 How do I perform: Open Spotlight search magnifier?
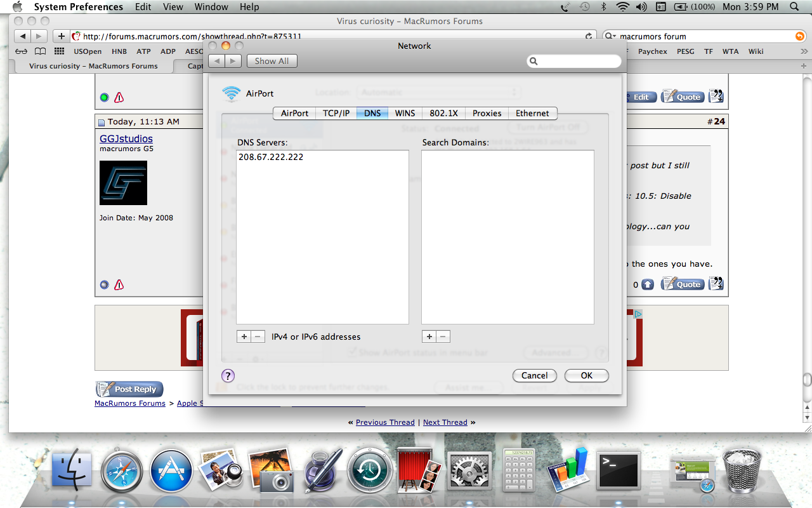795,7
